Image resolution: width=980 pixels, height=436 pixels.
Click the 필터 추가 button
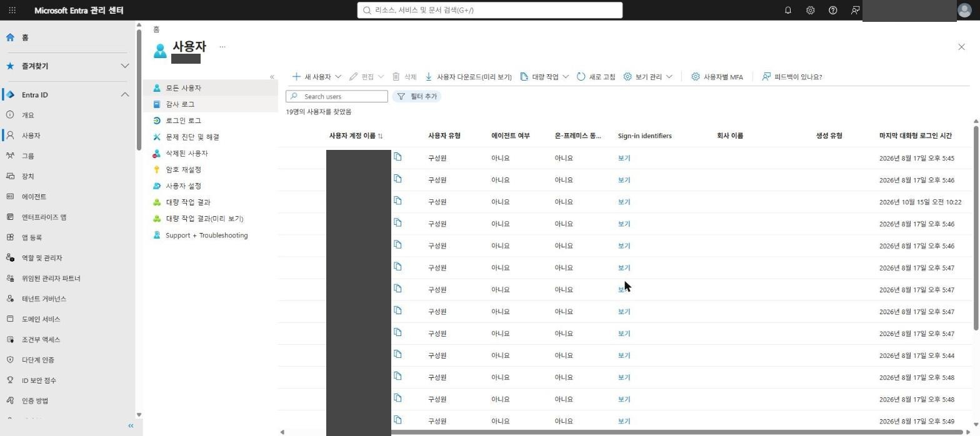click(416, 96)
